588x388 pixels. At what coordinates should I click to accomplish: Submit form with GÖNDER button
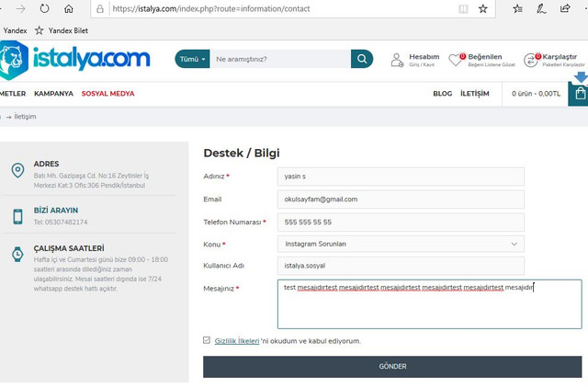pos(392,367)
